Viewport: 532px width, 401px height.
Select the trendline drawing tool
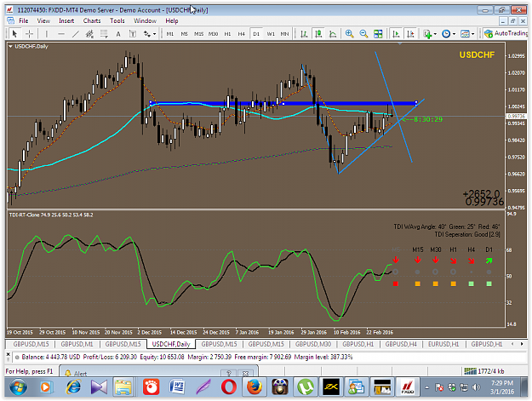tap(75, 33)
